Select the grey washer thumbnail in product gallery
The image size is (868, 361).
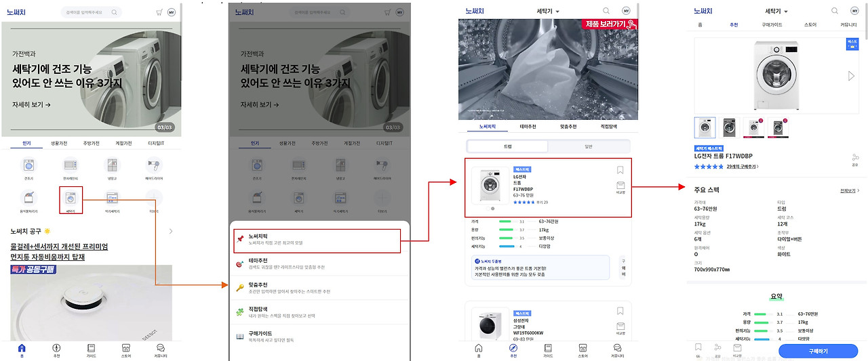(729, 128)
